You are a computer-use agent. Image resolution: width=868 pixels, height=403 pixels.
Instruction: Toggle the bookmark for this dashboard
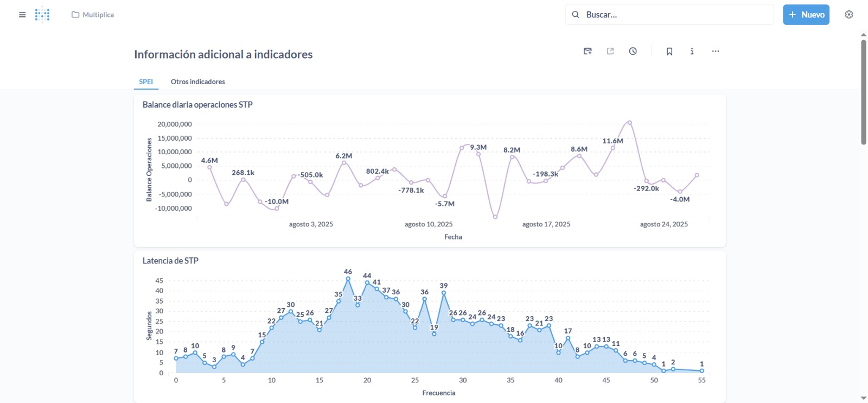tap(669, 51)
